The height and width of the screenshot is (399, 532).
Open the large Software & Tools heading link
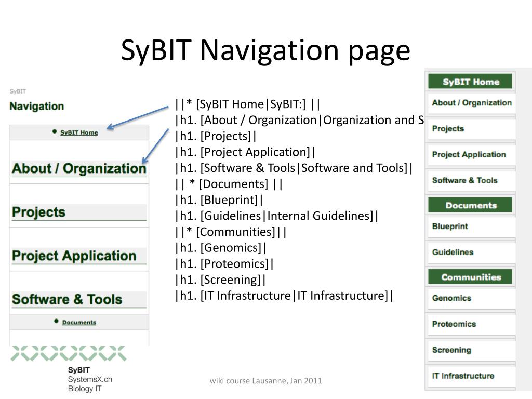[67, 299]
